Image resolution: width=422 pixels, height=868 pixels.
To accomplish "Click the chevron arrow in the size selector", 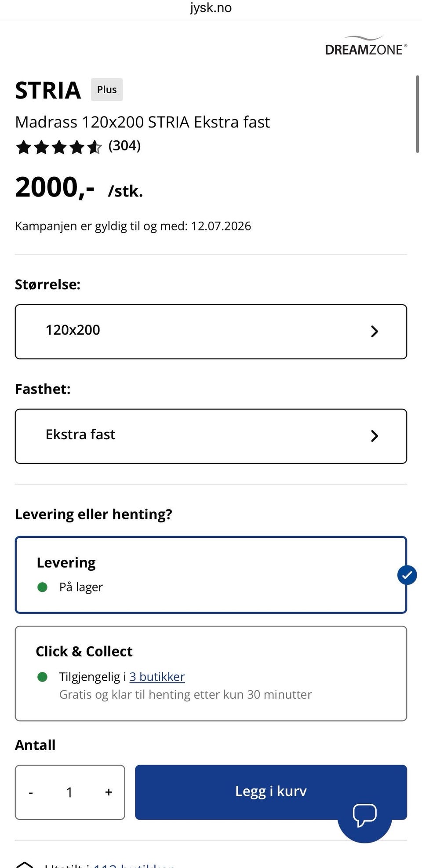I will point(375,332).
